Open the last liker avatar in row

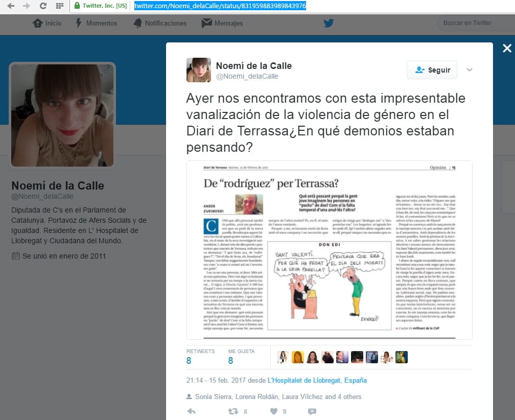(x=402, y=357)
